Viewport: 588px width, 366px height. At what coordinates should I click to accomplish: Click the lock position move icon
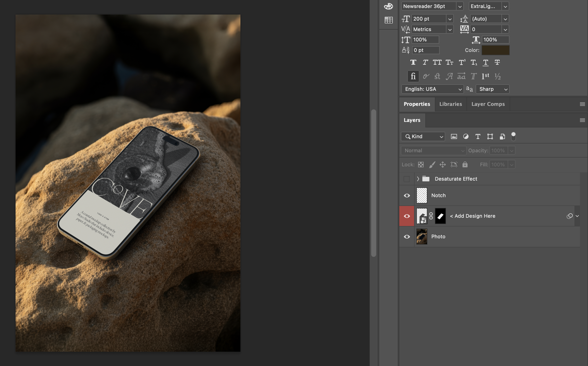click(443, 165)
